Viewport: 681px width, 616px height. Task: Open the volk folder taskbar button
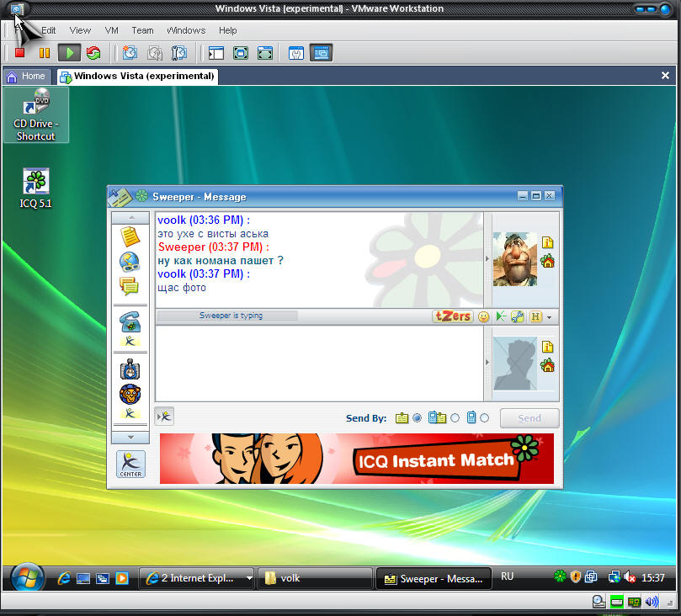pyautogui.click(x=315, y=578)
